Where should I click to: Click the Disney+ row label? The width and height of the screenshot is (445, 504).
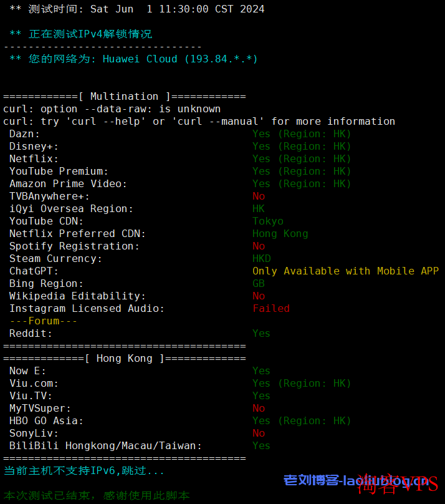click(34, 146)
